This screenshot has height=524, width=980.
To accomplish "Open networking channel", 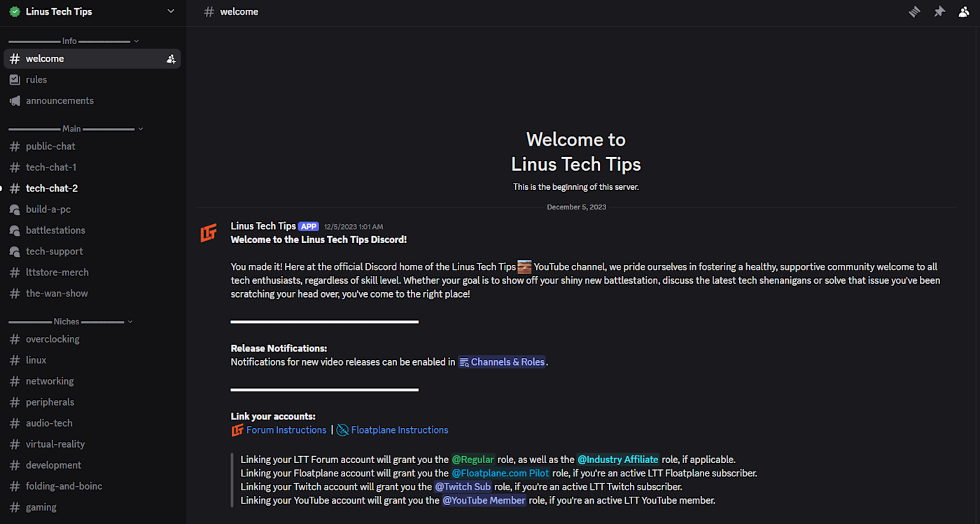I will point(92,381).
